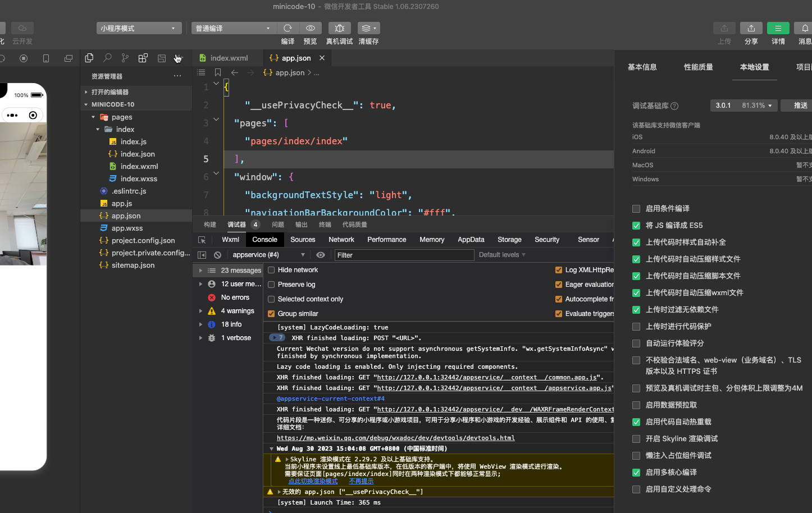Click the compile refresh icon
This screenshot has height=513, width=812.
pyautogui.click(x=288, y=28)
